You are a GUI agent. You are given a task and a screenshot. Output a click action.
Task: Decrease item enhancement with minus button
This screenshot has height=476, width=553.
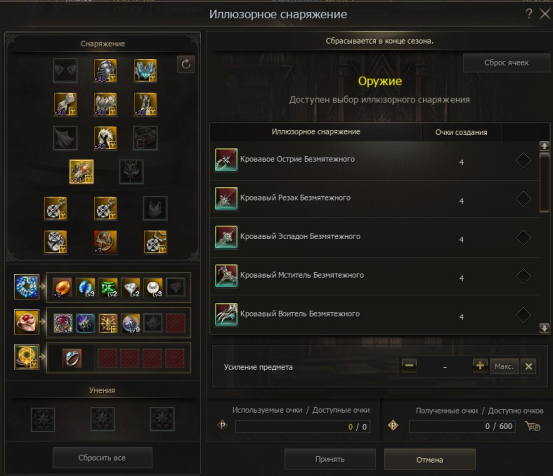[x=409, y=366]
